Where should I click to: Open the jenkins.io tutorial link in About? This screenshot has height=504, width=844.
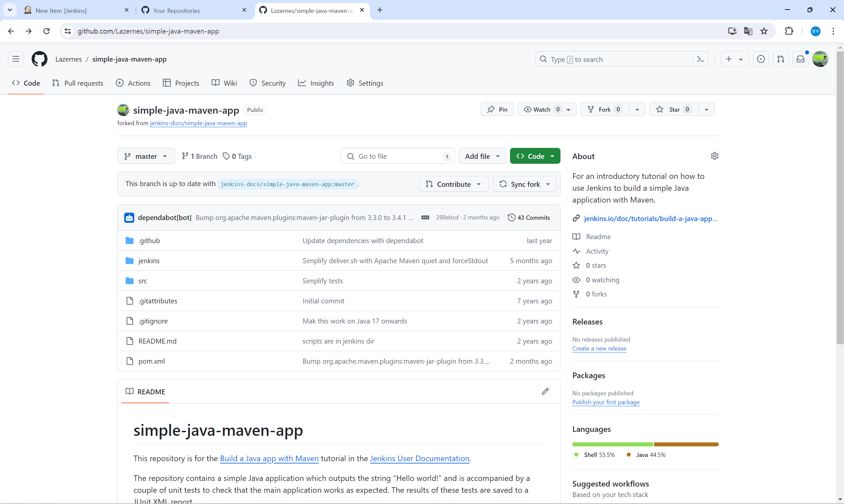click(650, 218)
